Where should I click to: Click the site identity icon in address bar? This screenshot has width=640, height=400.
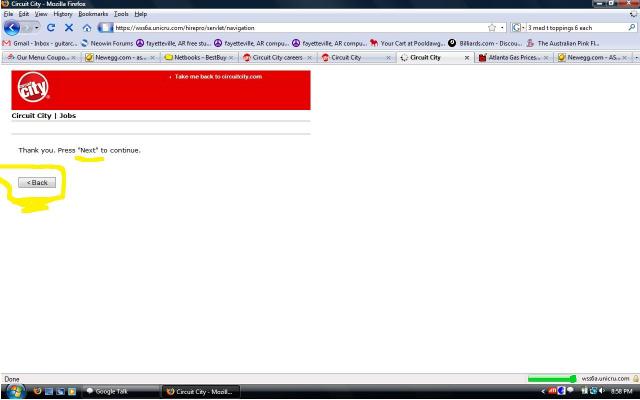[x=105, y=28]
